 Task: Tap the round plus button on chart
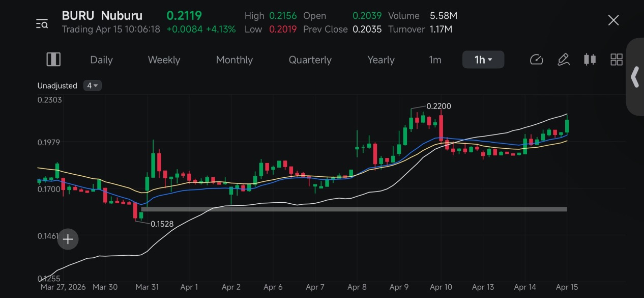pos(68,239)
